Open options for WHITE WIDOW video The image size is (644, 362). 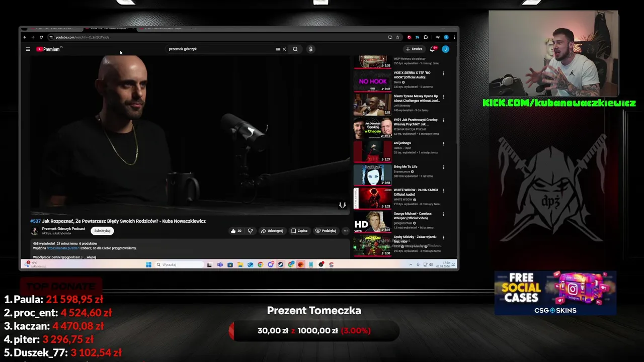pyautogui.click(x=444, y=191)
